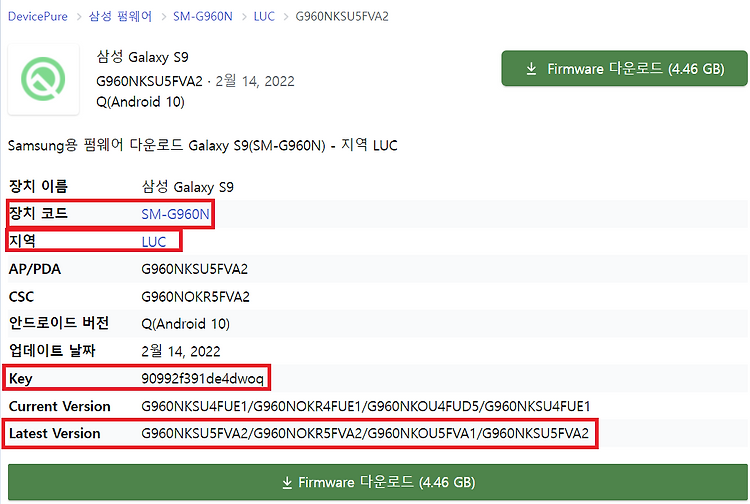The image size is (750, 504).
Task: Click the CSC label
Action: [21, 297]
